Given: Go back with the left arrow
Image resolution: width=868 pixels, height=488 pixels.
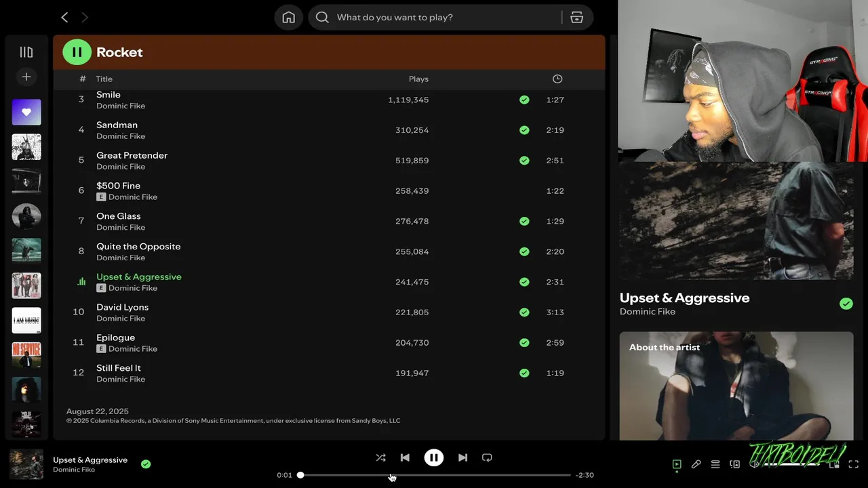Looking at the screenshot, I should click(x=64, y=18).
